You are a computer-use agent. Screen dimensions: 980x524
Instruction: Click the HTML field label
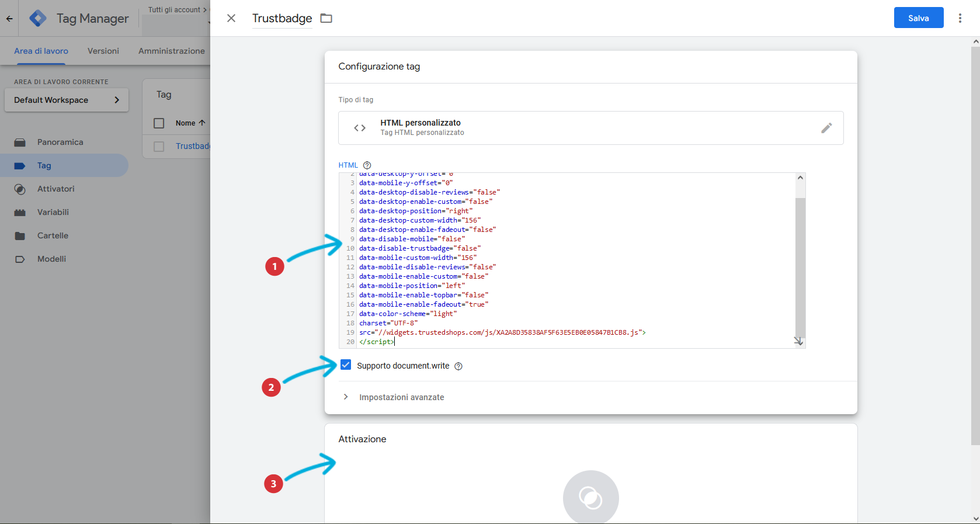tap(348, 165)
